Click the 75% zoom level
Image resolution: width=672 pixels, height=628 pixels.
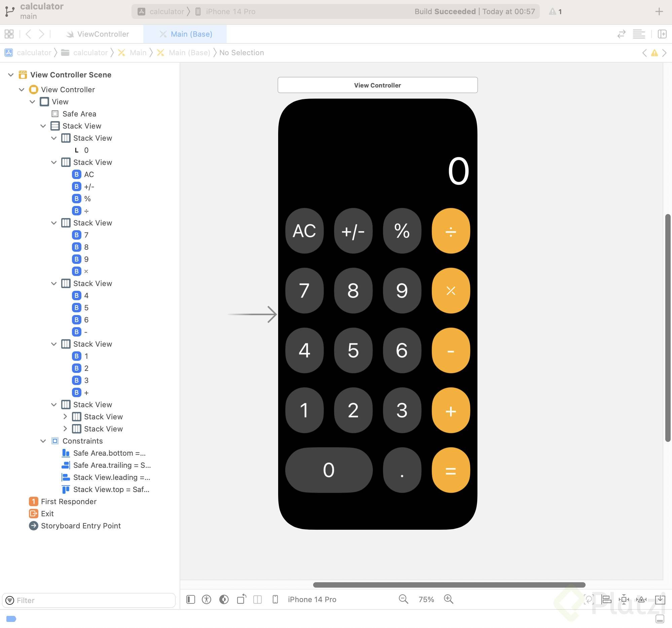click(426, 599)
